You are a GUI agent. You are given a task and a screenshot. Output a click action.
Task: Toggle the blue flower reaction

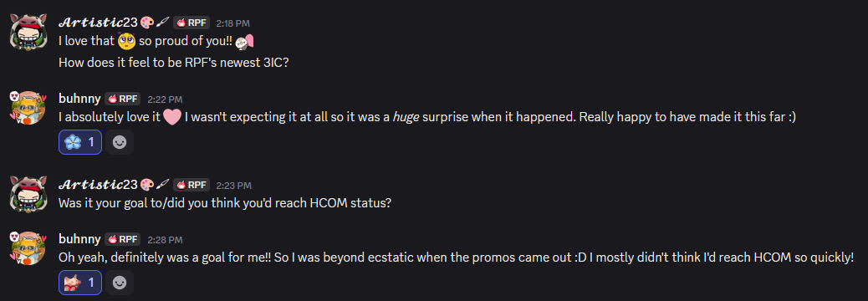pos(79,142)
